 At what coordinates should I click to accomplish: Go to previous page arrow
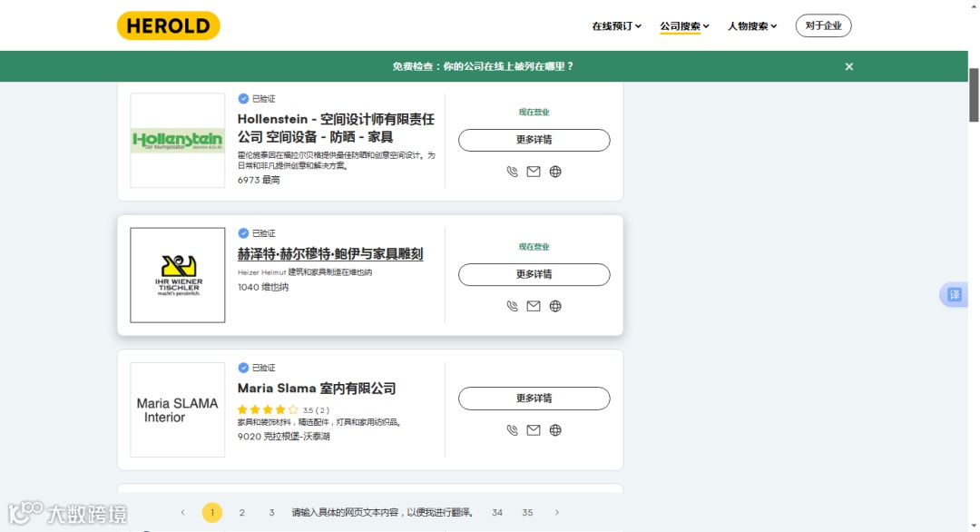pos(182,513)
